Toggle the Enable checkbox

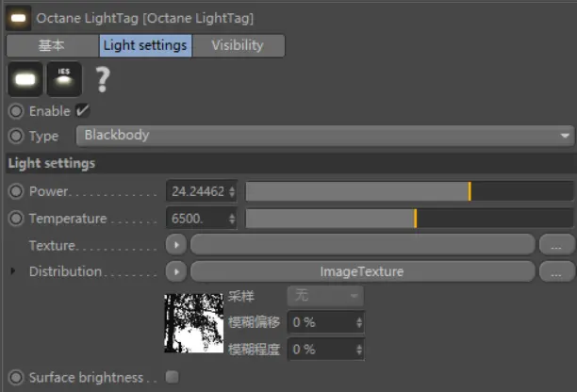[83, 110]
